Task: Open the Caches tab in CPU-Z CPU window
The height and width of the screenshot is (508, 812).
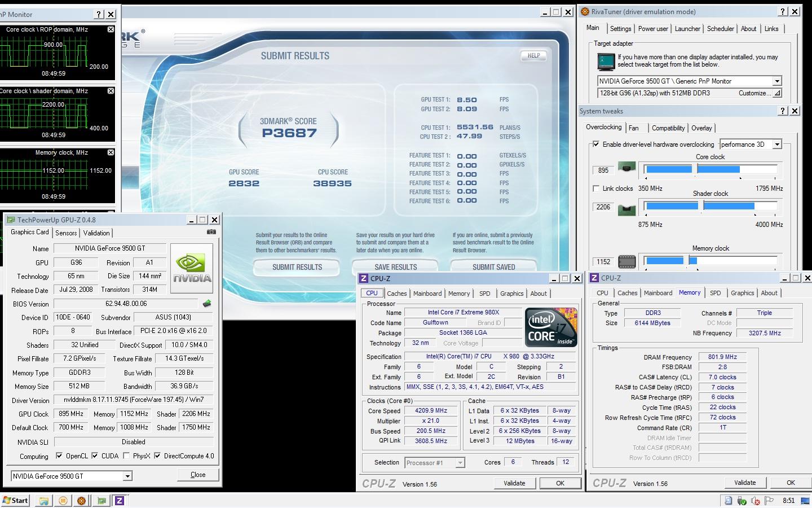Action: 397,294
